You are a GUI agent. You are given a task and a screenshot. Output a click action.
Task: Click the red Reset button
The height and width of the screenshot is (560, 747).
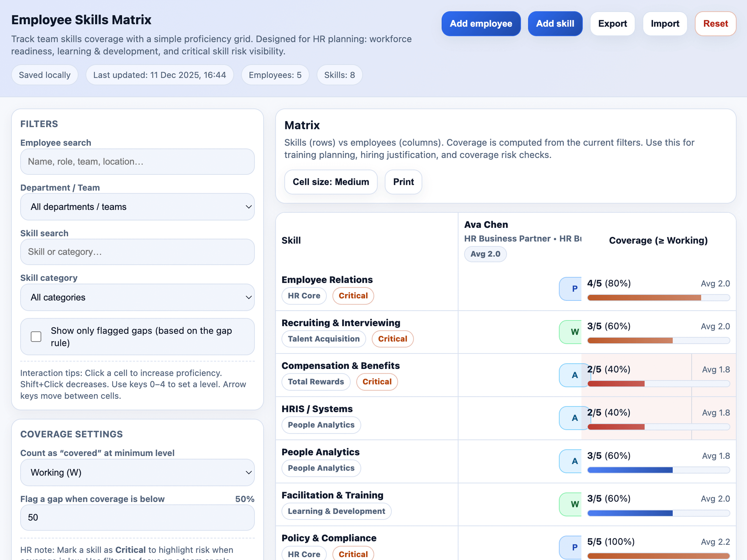pos(715,24)
